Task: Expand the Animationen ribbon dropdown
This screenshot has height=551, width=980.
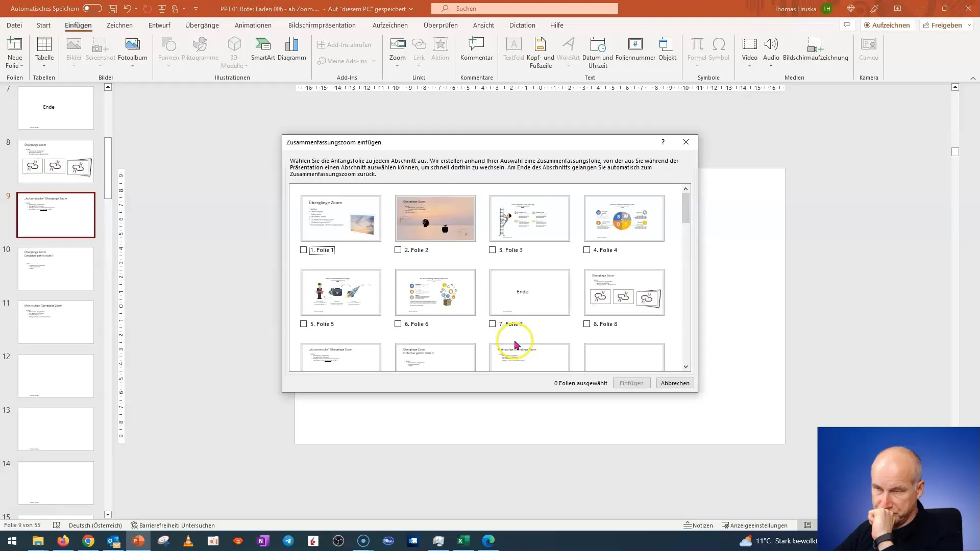Action: coord(253,25)
